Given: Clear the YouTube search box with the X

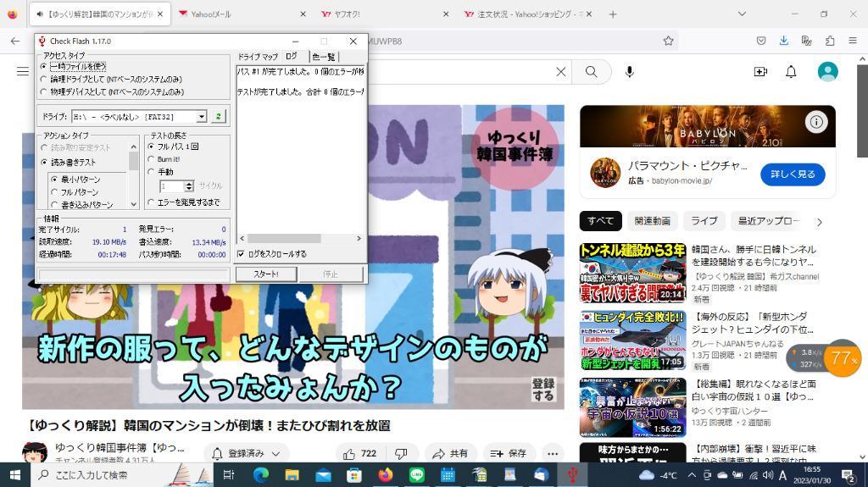Looking at the screenshot, I should click(x=561, y=72).
